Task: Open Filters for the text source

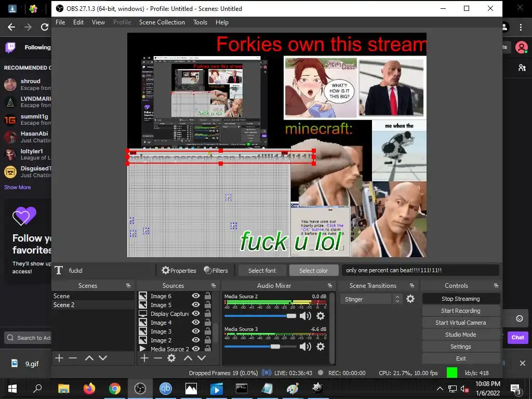Action: click(x=216, y=270)
